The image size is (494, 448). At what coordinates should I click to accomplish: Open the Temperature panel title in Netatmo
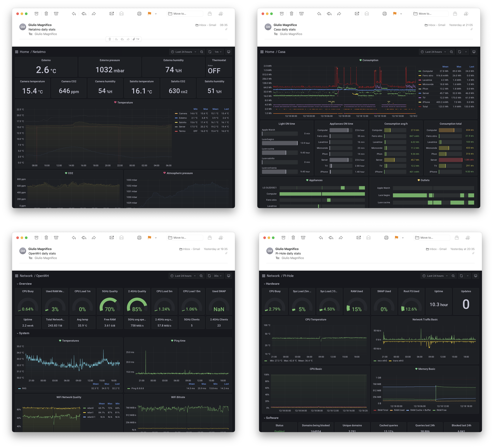125,102
